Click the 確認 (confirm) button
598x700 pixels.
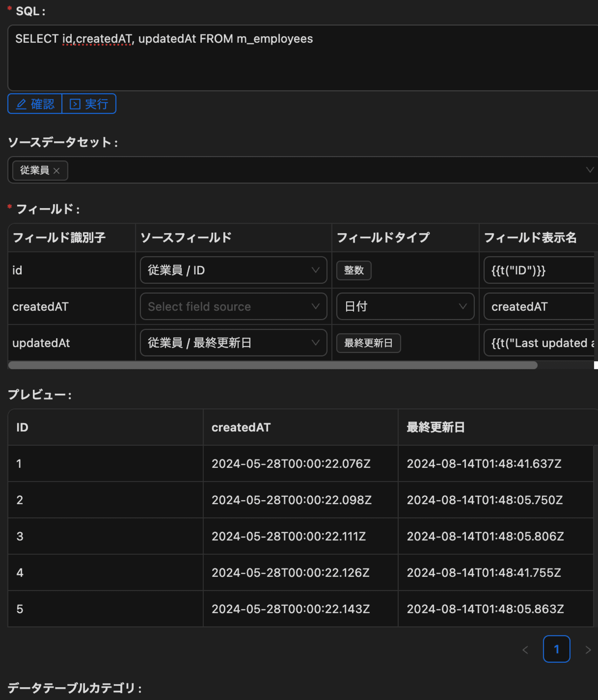[35, 104]
